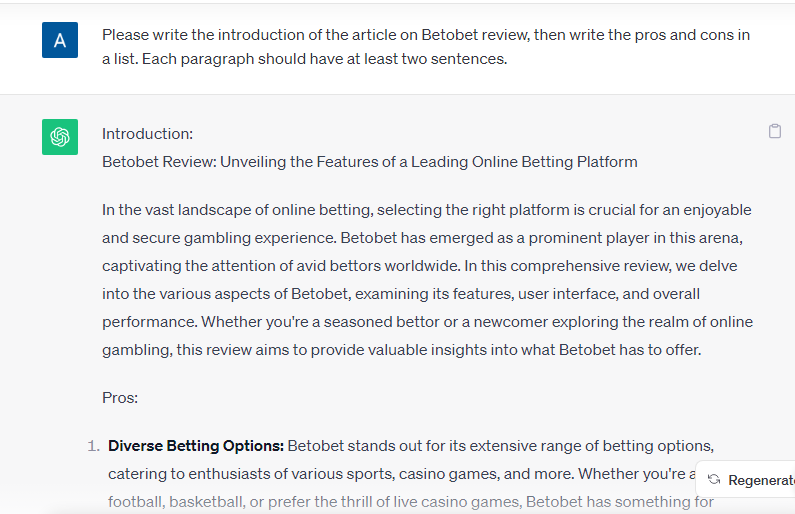Copy the response using the clipboard icon

click(774, 131)
